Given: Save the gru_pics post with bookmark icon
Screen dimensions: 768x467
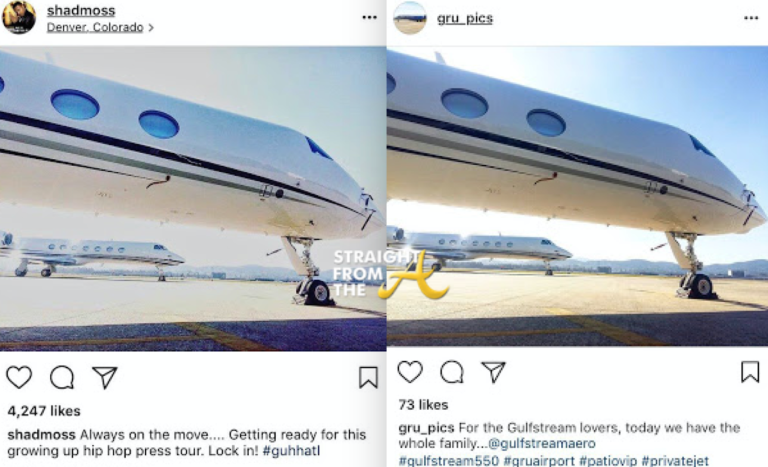Looking at the screenshot, I should [750, 371].
